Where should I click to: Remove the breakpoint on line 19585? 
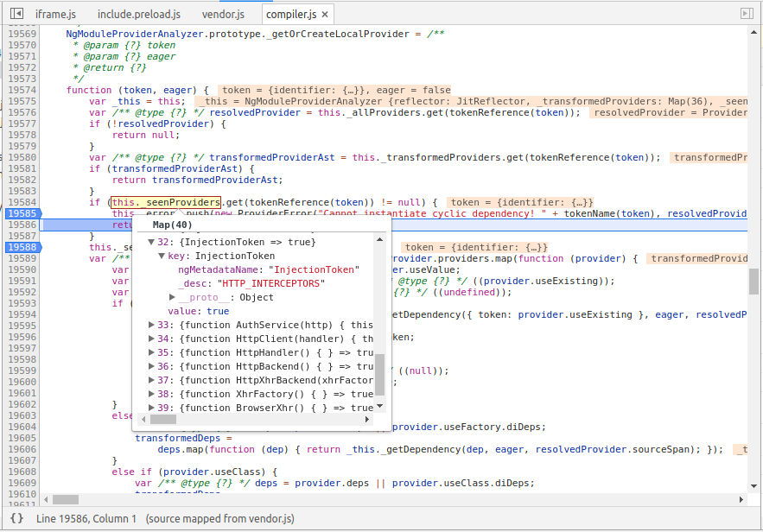(21, 213)
